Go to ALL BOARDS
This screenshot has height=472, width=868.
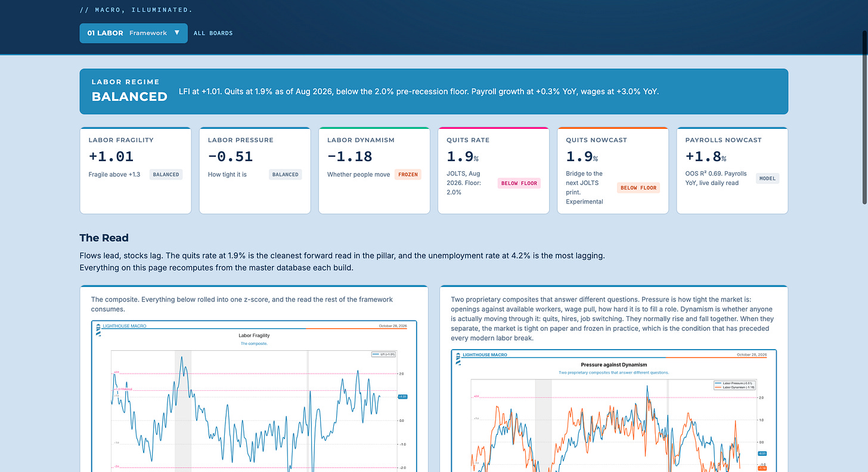213,33
